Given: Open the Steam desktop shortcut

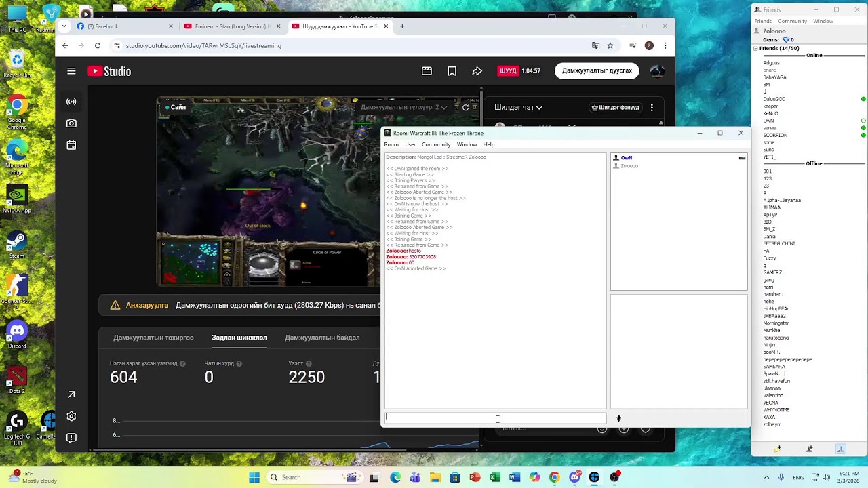Looking at the screenshot, I should [17, 245].
